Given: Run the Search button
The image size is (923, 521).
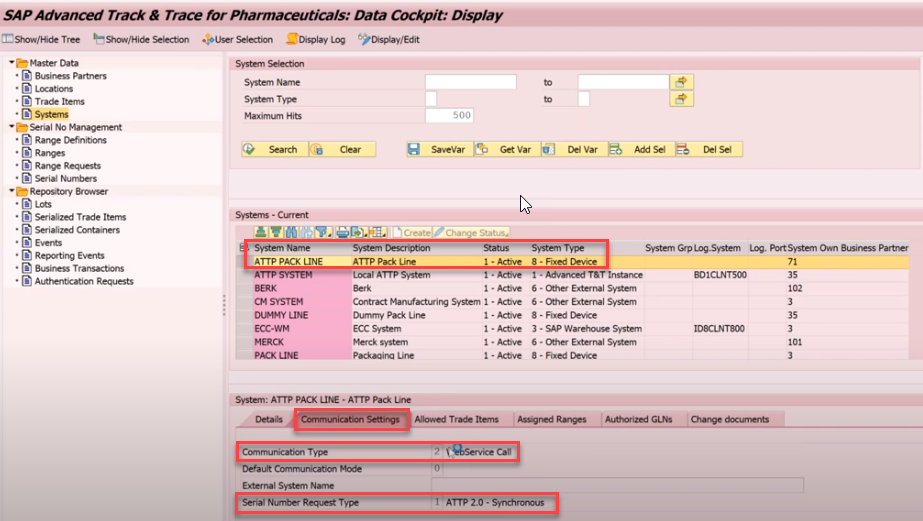Looking at the screenshot, I should pos(274,150).
